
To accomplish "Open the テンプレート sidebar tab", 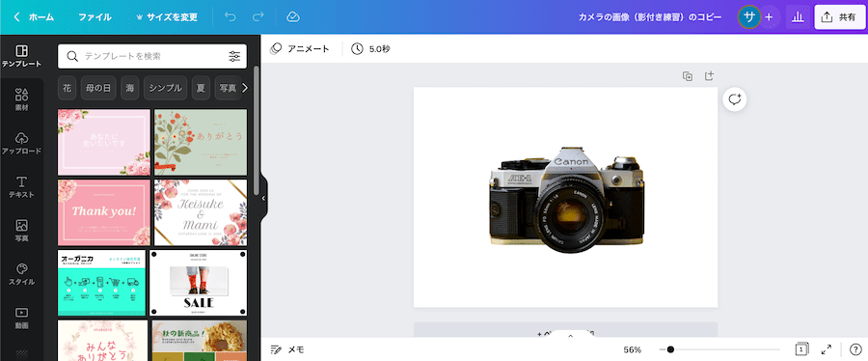I will 21,57.
